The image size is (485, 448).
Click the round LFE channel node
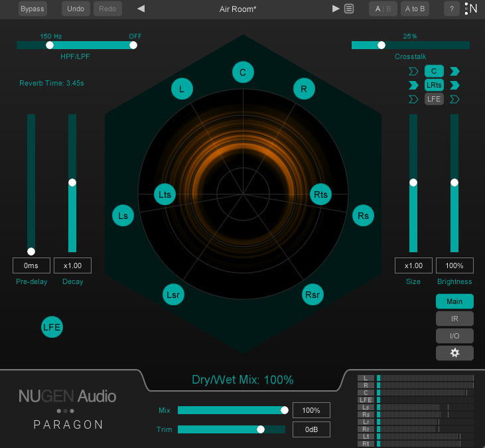pyautogui.click(x=52, y=327)
